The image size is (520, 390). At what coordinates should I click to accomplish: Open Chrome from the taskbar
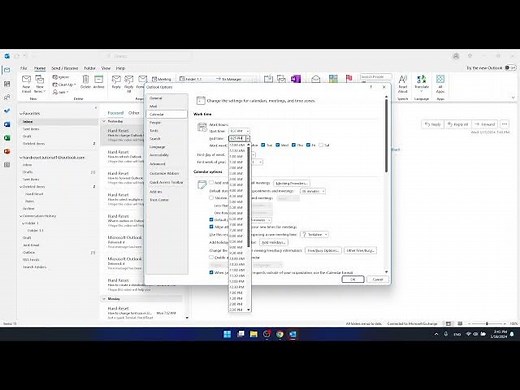pos(280,334)
